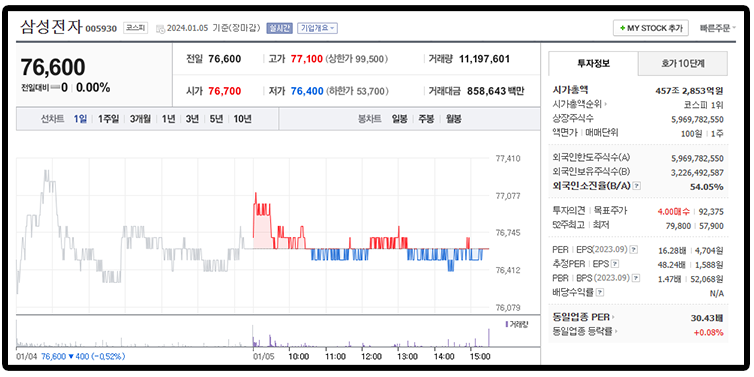Switch to the 투자정보 tab
The image size is (754, 377).
(x=593, y=63)
